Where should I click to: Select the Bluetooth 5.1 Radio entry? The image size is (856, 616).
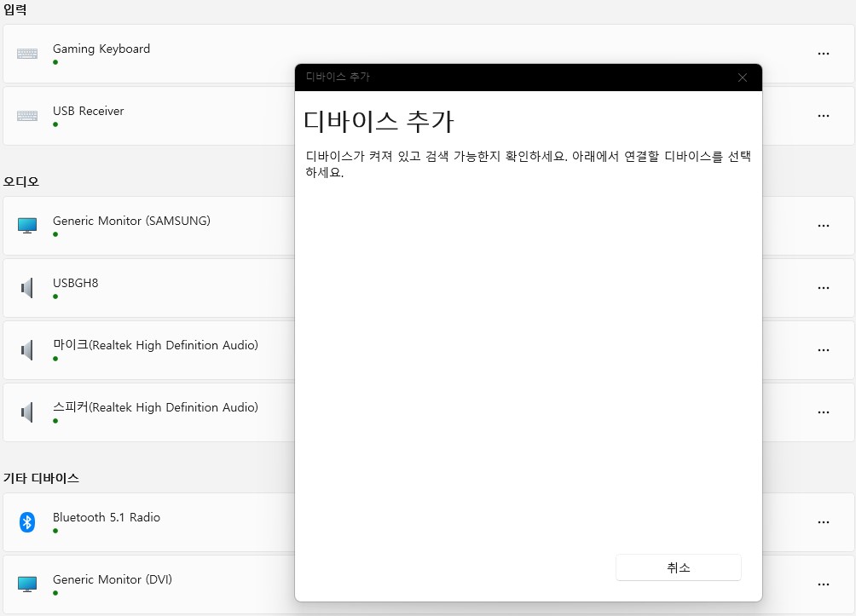[x=106, y=517]
